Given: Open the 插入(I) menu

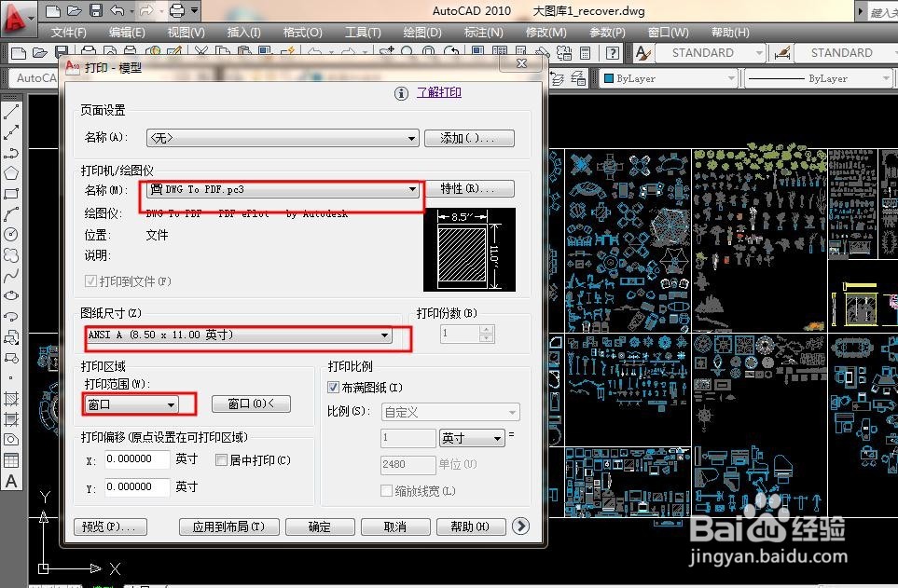Looking at the screenshot, I should pyautogui.click(x=244, y=33).
